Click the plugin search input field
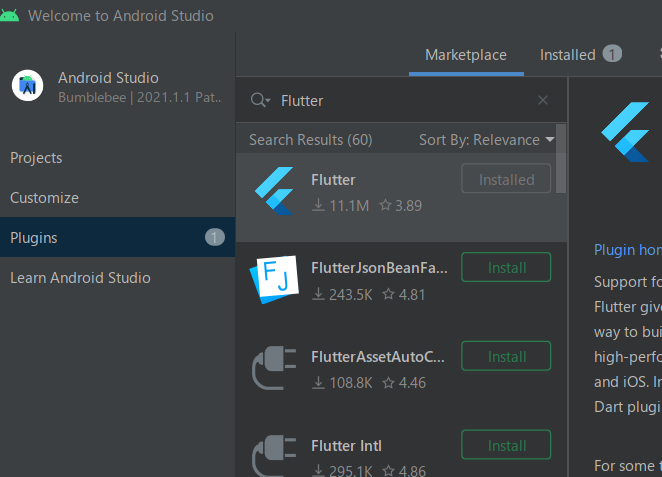The image size is (662, 477). [401, 100]
